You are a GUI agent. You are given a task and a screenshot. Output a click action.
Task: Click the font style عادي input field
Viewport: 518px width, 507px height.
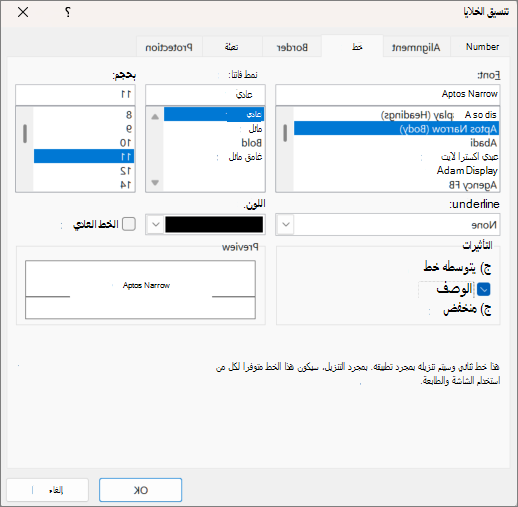(x=205, y=94)
